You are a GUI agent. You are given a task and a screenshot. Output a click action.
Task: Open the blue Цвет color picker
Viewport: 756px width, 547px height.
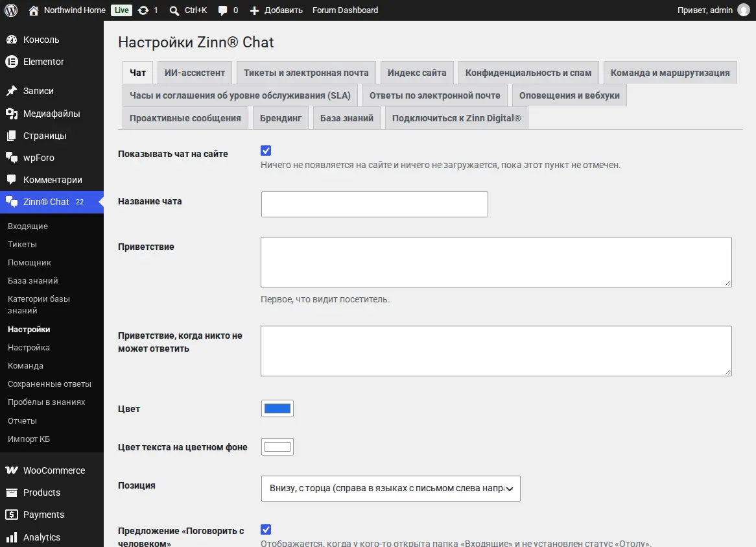(278, 409)
